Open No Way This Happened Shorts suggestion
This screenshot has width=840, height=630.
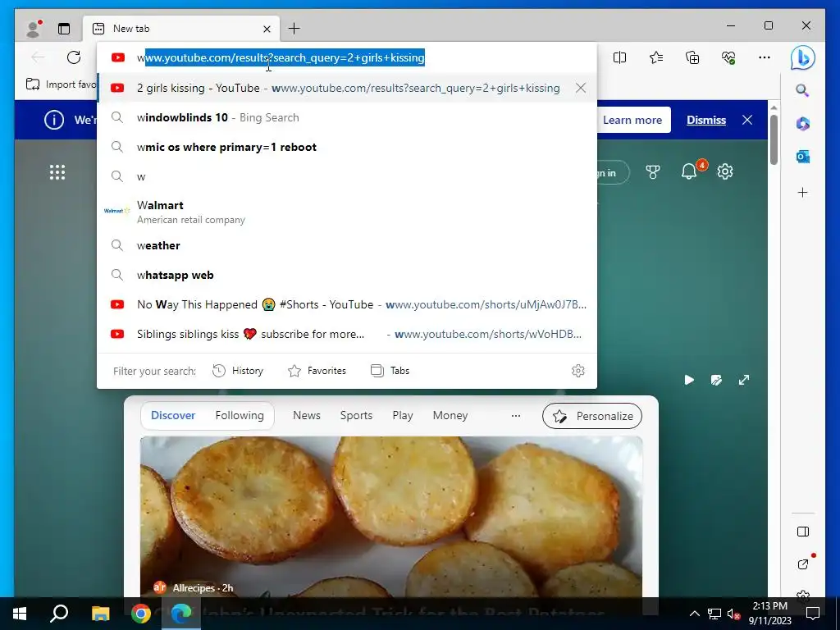tap(347, 304)
